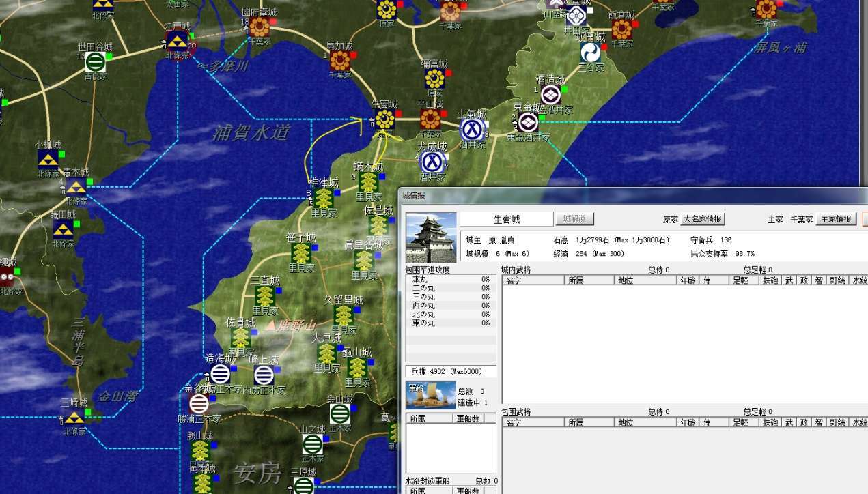Viewport: 868px width, 494px height.
Task: Click the 小机城 castle crest icon
Action: tap(48, 160)
